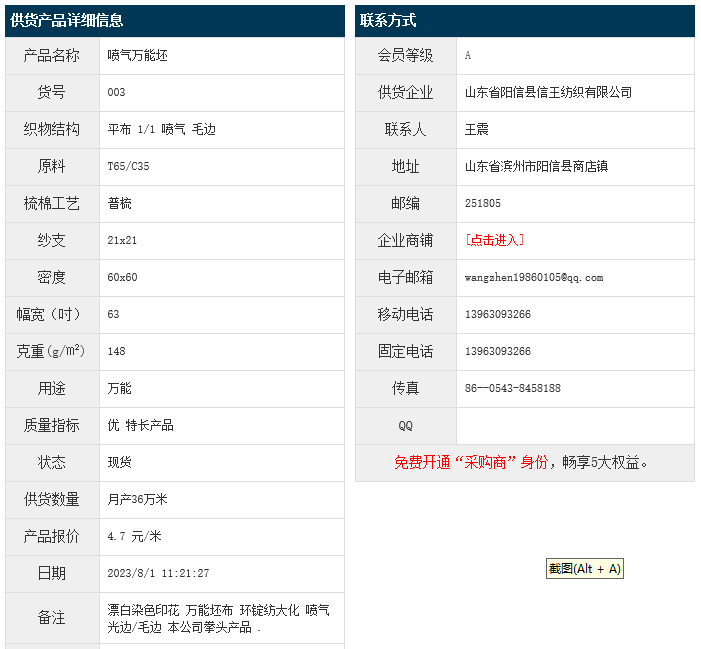The image size is (701, 649).
Task: Click the date value 2023/8/1 11:21:27
Action: pyautogui.click(x=158, y=573)
